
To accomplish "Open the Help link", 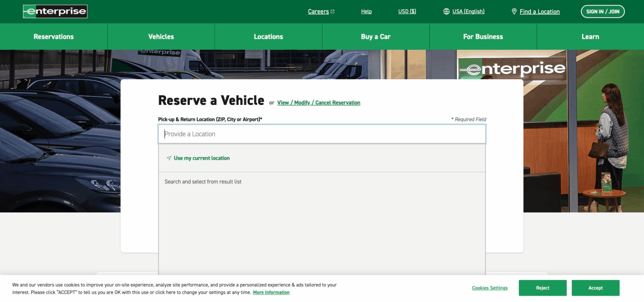I will click(x=366, y=12).
